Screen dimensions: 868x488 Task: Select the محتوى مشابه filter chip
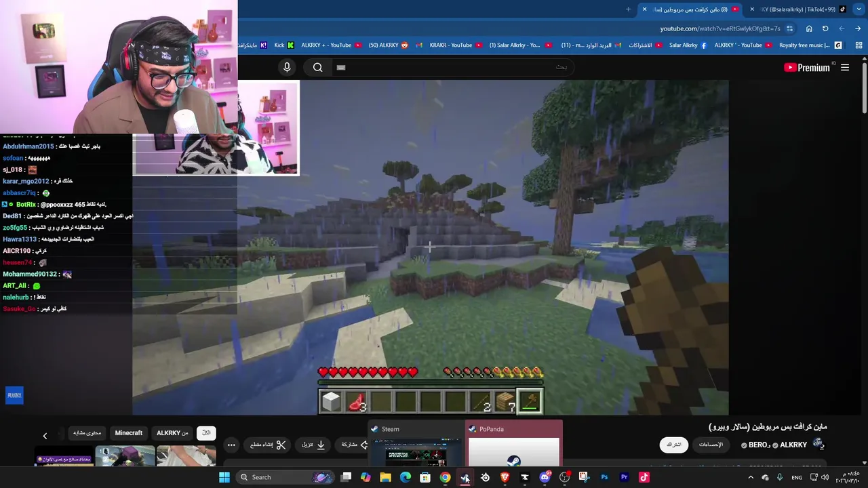[x=86, y=433]
